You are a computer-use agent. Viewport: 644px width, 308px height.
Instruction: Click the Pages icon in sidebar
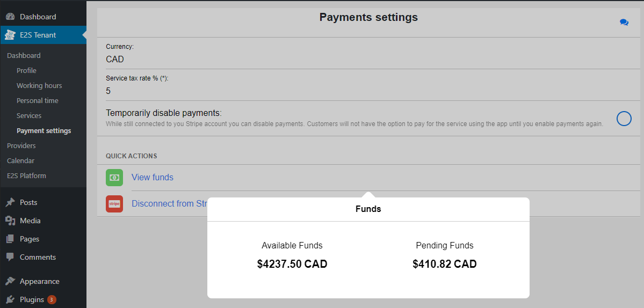coord(10,239)
